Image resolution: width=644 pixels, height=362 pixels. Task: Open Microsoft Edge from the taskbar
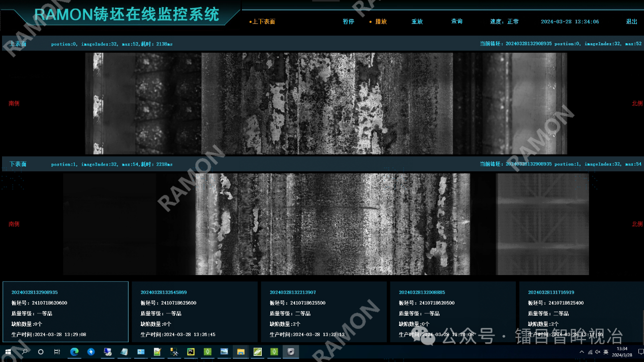pyautogui.click(x=74, y=351)
